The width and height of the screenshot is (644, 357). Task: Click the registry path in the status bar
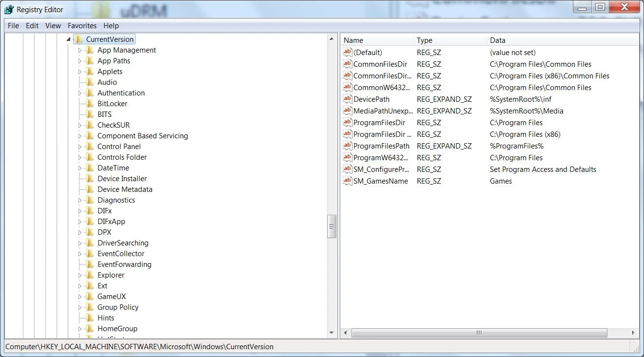tap(139, 347)
